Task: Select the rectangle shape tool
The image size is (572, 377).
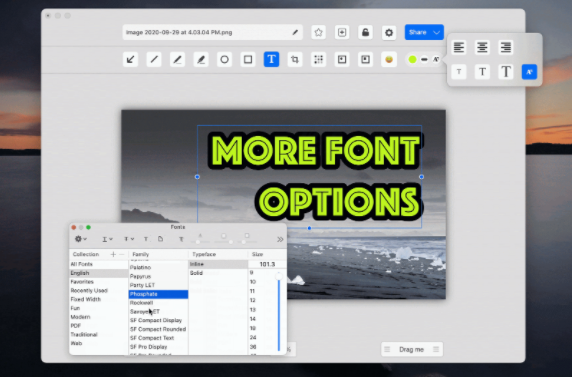Action: tap(248, 59)
